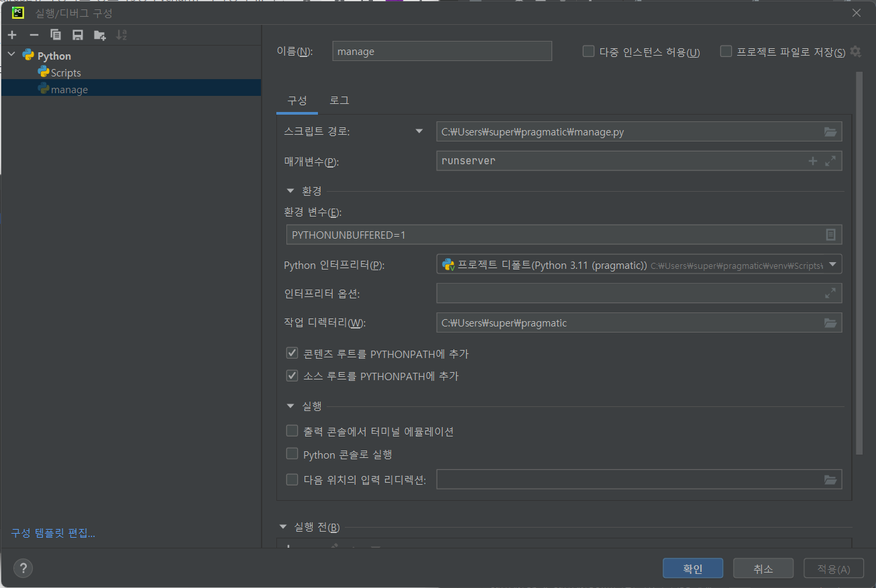The height and width of the screenshot is (588, 876).
Task: Click the 적용 button
Action: click(x=834, y=569)
